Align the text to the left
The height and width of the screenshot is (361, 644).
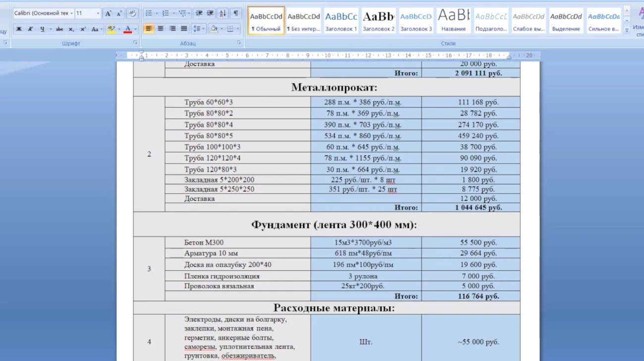[149, 29]
